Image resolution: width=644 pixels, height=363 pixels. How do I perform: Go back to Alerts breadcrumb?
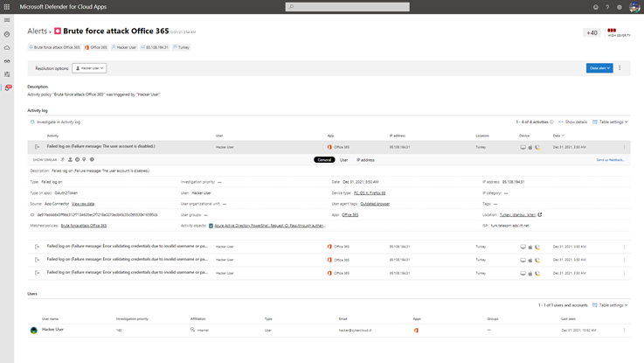click(37, 31)
